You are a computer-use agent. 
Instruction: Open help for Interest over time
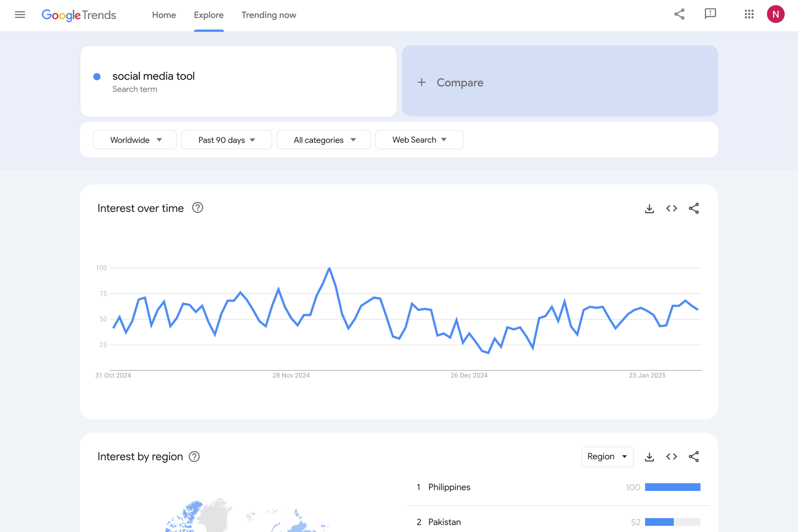[x=197, y=208]
